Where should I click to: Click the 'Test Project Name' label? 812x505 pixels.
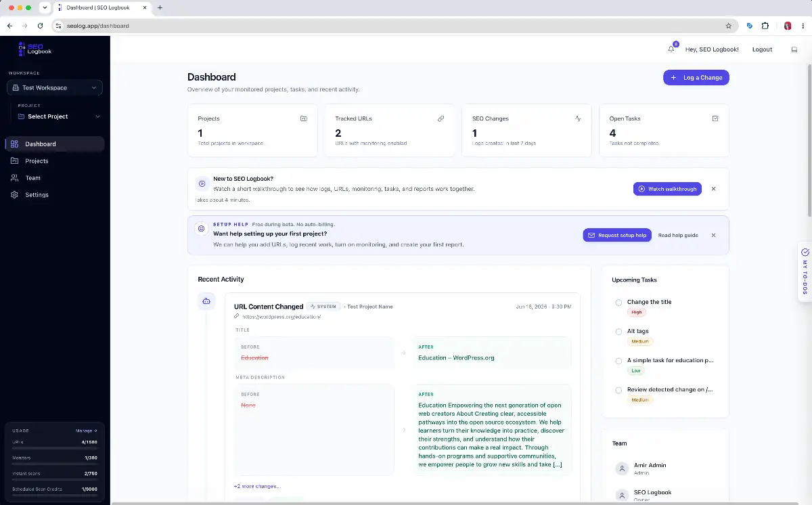[369, 307]
